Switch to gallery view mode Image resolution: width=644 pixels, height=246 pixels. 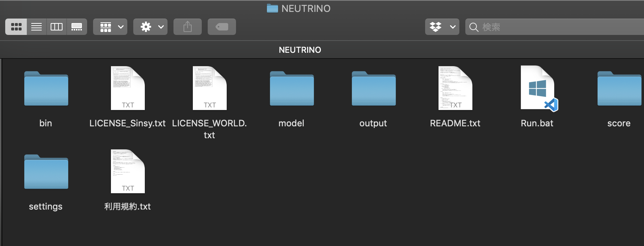pos(77,27)
